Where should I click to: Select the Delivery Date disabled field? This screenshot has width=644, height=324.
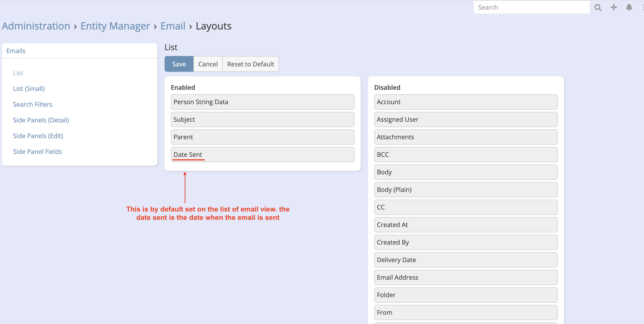[465, 260]
